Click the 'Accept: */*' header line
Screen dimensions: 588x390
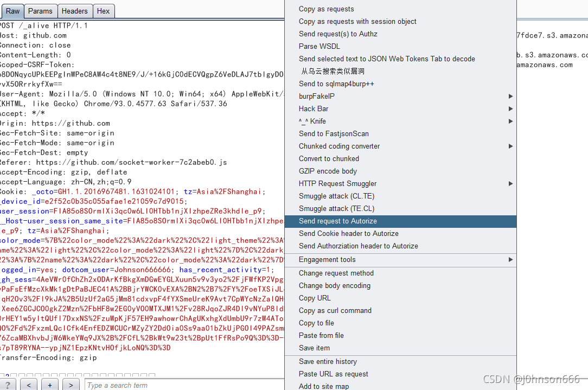pyautogui.click(x=22, y=113)
